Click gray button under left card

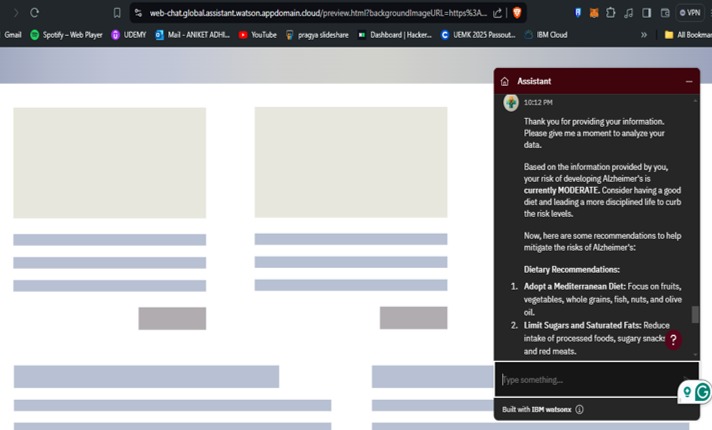(172, 319)
